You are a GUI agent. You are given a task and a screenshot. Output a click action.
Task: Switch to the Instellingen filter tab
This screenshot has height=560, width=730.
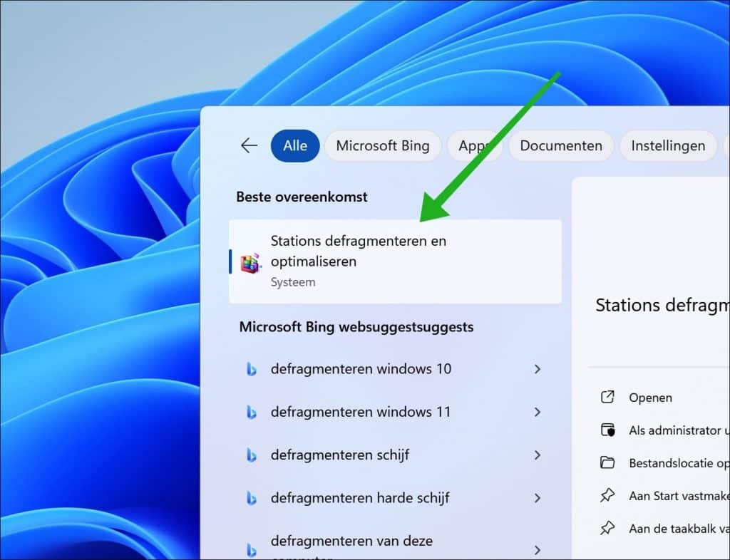668,145
